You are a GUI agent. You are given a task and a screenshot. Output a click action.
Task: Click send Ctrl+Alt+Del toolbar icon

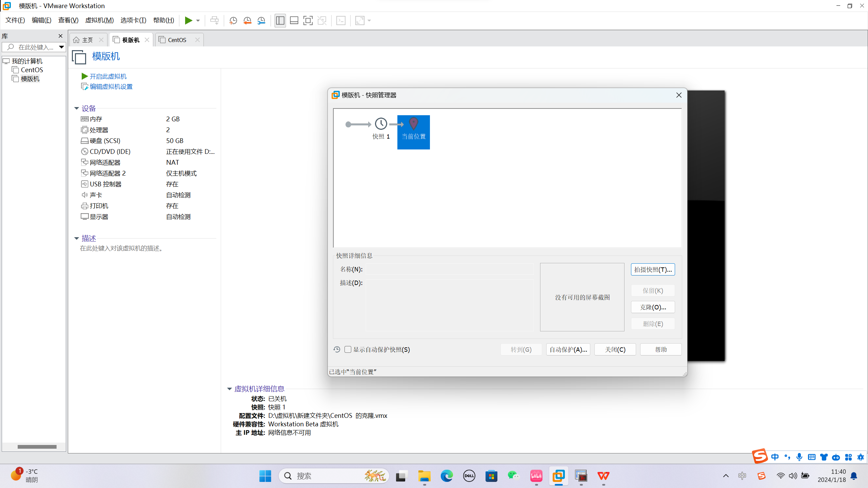click(214, 21)
